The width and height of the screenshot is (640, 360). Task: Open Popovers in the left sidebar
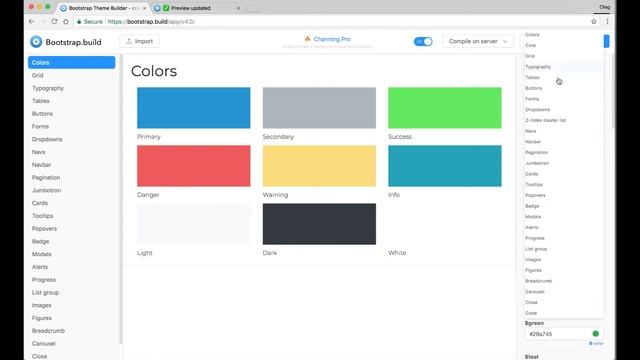pyautogui.click(x=44, y=229)
